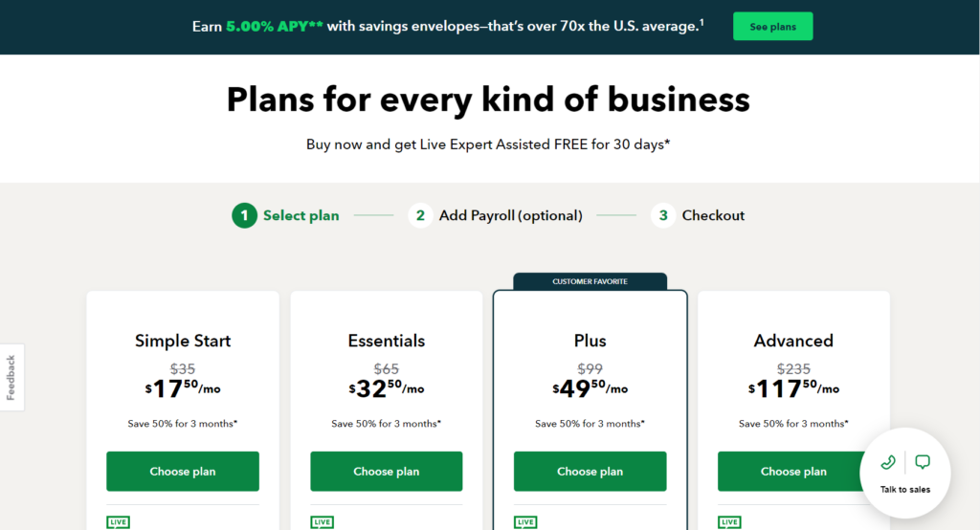Click the LIVE badge under Simple Start
The height and width of the screenshot is (530, 980).
(118, 522)
